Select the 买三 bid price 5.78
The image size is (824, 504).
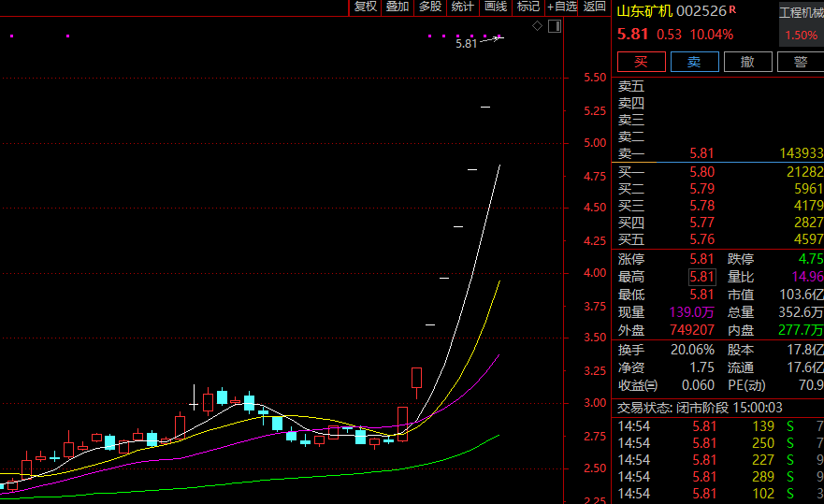click(701, 206)
